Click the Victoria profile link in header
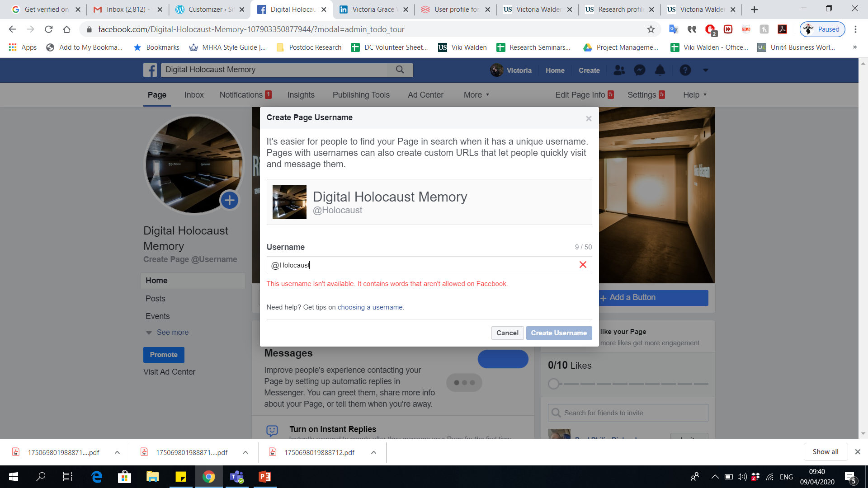The width and height of the screenshot is (868, 488). 511,70
